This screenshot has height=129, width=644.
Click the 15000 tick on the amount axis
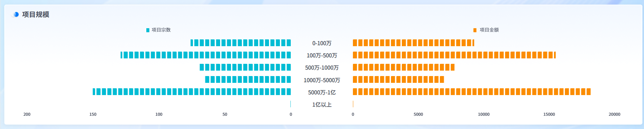(x=549, y=114)
